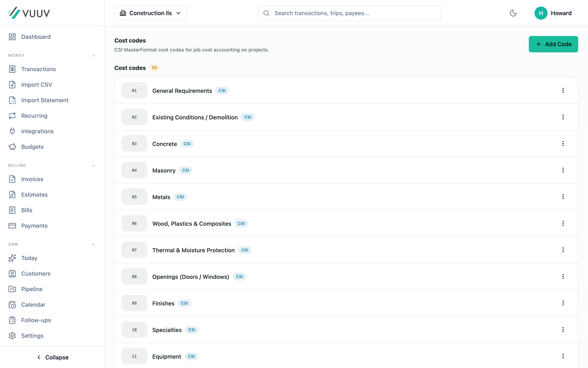Collapse the MONEY section
Viewport: 588px width, 368px height.
click(x=93, y=55)
